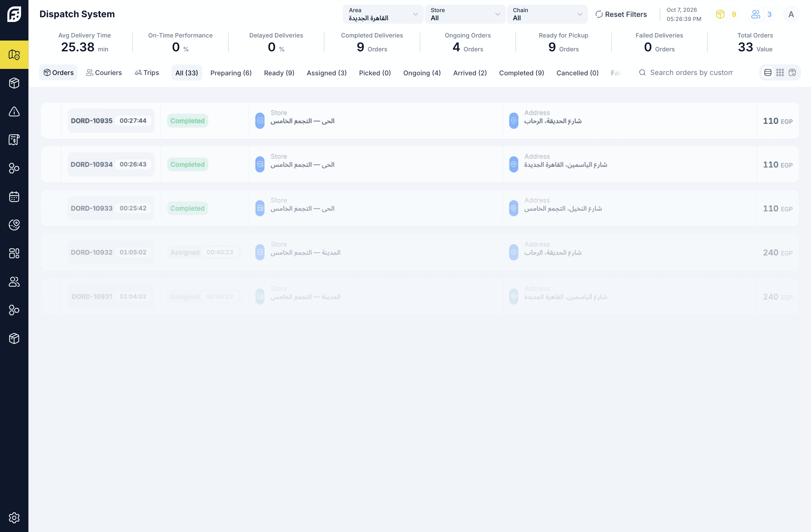
Task: Filter by Picked (0) orders
Action: tap(375, 73)
